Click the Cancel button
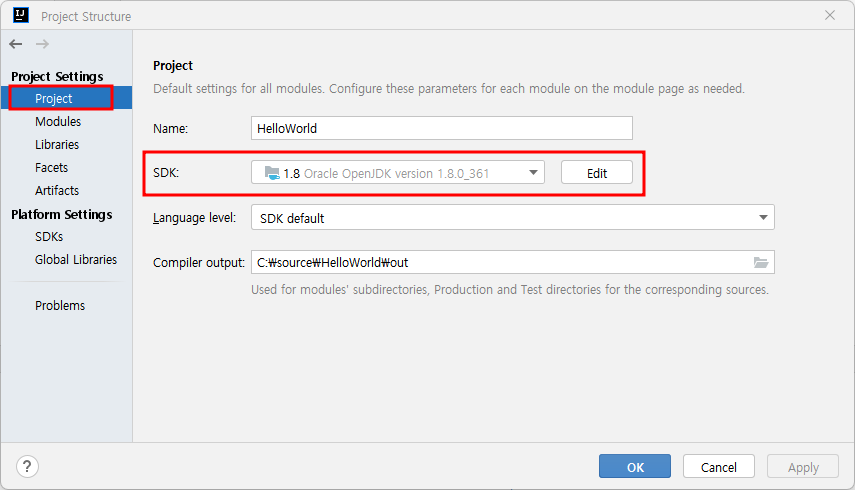The image size is (855, 490). [719, 467]
